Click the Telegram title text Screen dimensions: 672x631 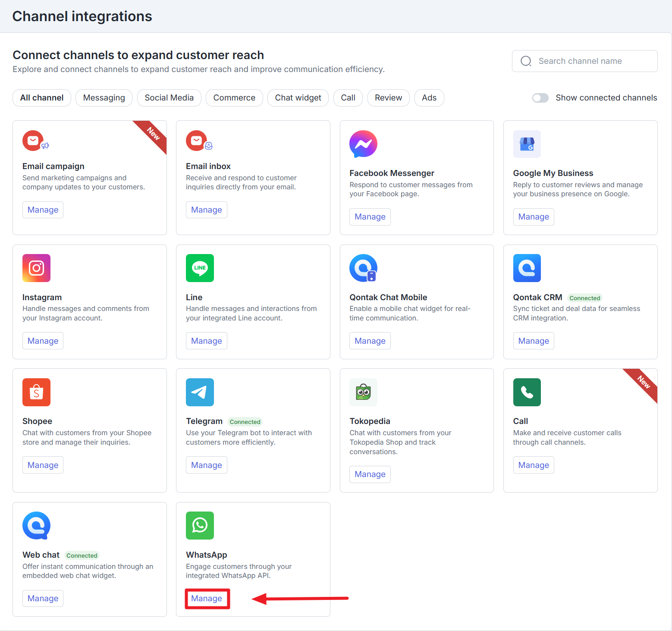pos(204,421)
